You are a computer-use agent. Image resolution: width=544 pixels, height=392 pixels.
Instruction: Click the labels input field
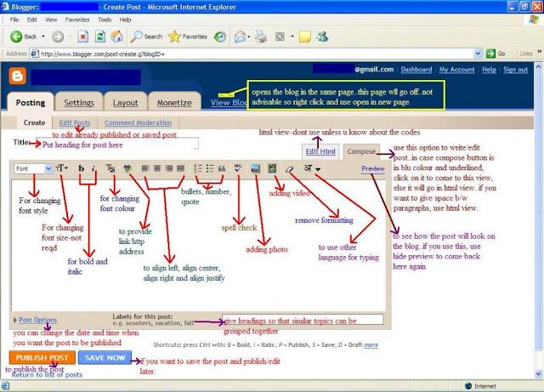click(303, 320)
